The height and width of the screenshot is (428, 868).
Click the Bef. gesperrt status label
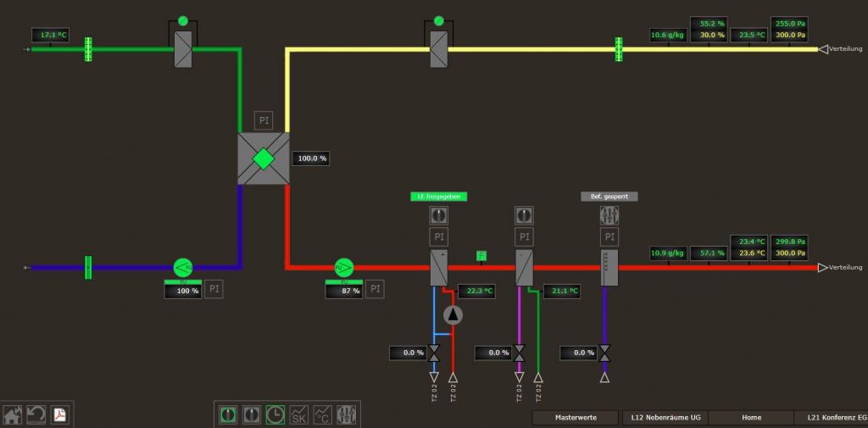point(609,197)
